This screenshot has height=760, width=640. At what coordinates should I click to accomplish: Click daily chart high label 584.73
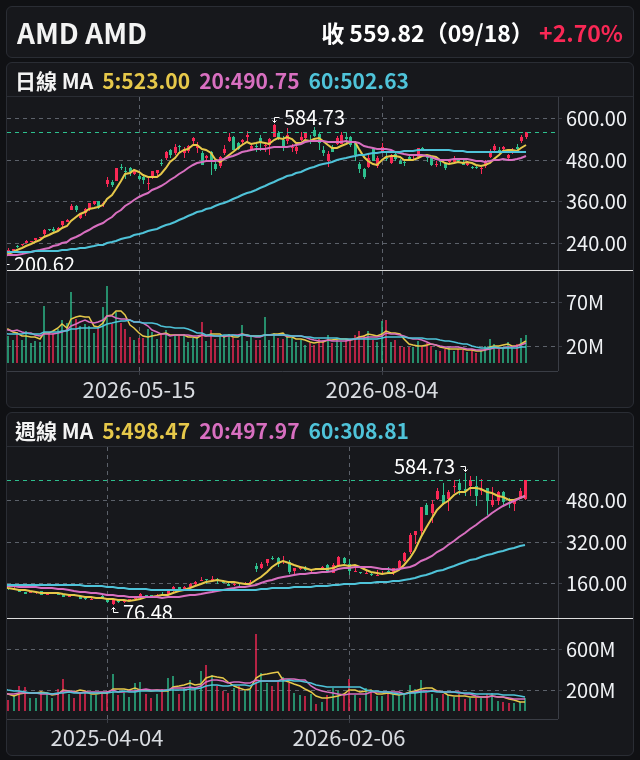point(314,118)
